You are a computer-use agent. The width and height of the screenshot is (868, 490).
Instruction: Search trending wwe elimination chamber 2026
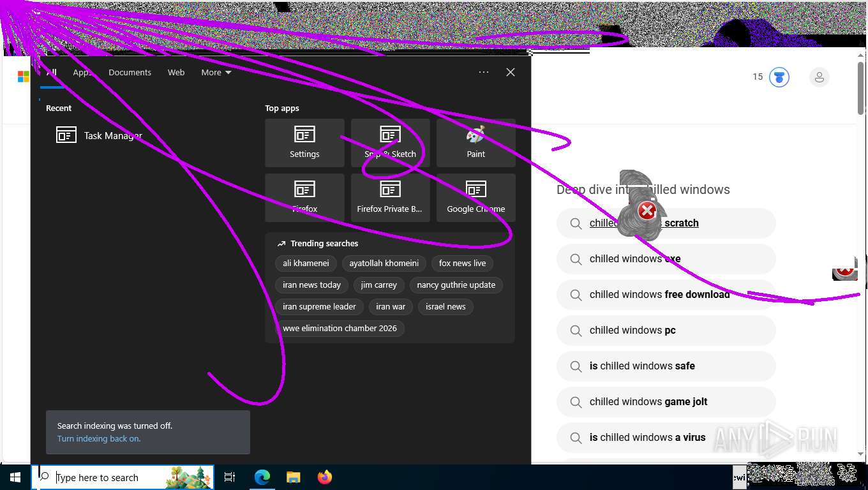point(340,329)
